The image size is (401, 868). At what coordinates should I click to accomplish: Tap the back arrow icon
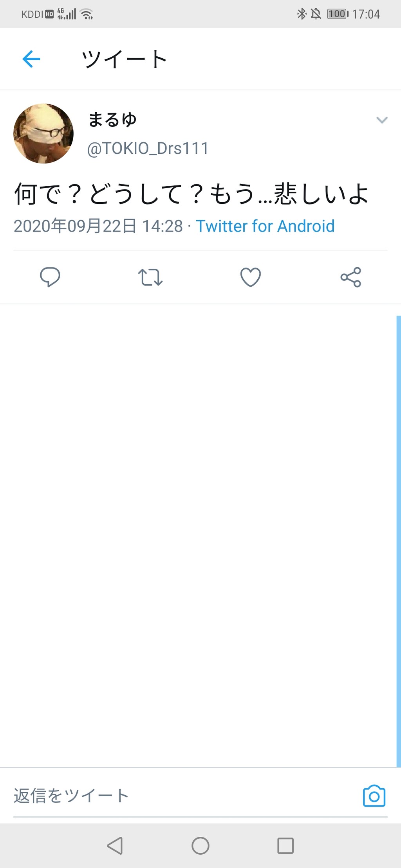click(31, 59)
